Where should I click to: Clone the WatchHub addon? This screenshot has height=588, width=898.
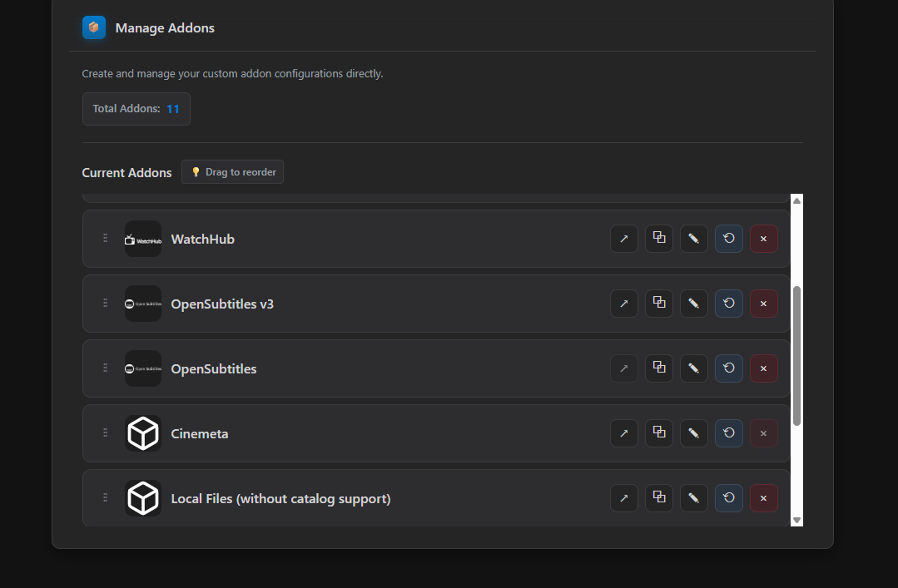click(659, 239)
